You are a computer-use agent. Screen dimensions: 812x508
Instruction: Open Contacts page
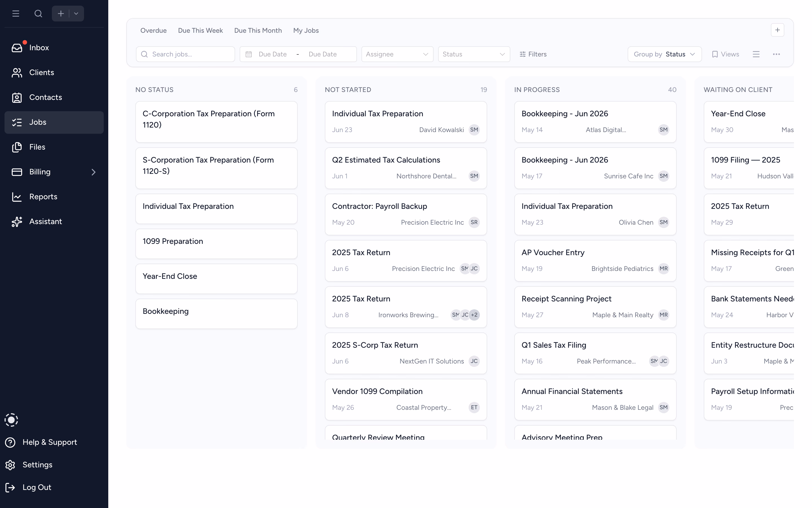pyautogui.click(x=54, y=97)
